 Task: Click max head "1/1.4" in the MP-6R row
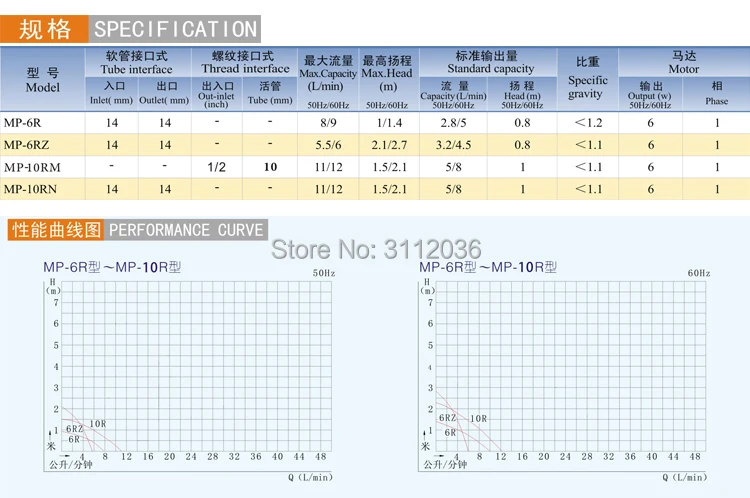pyautogui.click(x=389, y=123)
